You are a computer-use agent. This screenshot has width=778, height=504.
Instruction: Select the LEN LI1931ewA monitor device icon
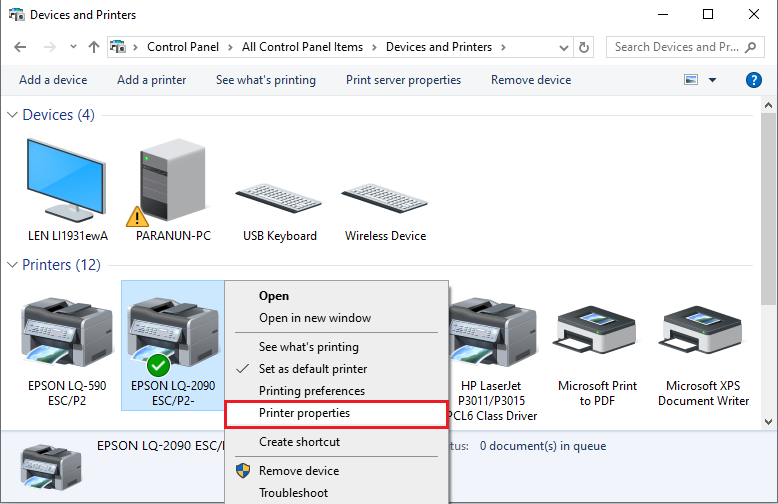[x=66, y=180]
